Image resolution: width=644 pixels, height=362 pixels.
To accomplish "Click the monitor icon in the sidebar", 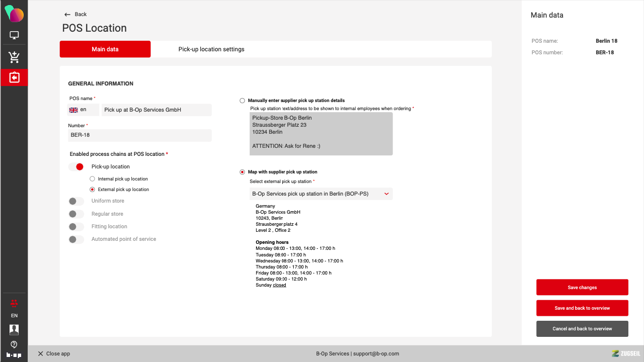I will click(x=14, y=35).
